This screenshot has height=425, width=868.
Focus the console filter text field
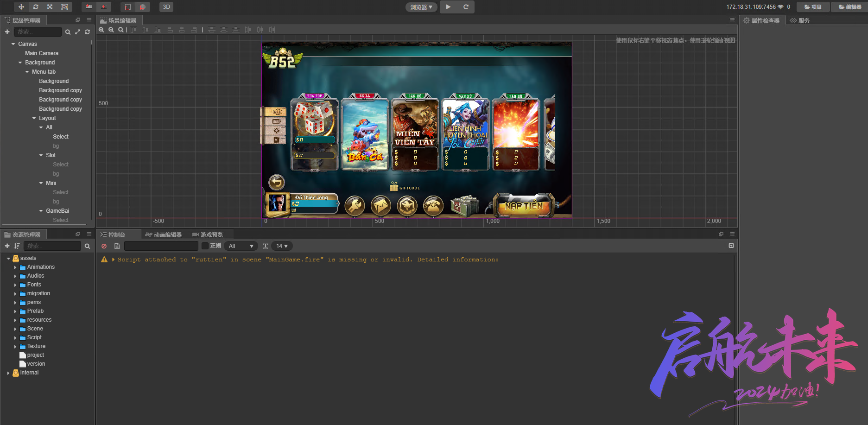[161, 246]
